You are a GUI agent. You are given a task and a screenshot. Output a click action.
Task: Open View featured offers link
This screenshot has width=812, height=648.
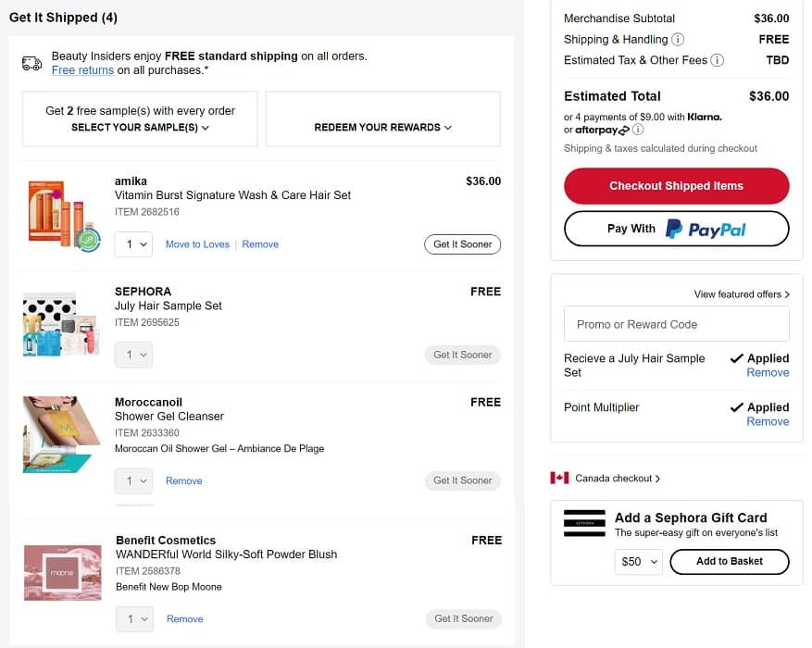742,294
